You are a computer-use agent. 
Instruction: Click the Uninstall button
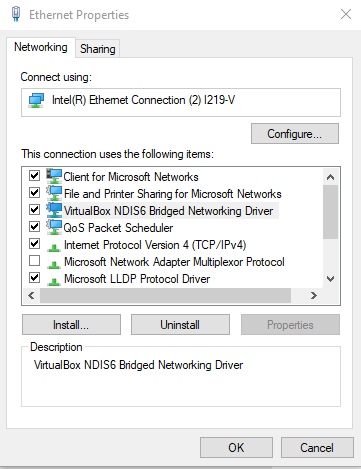[x=180, y=325]
